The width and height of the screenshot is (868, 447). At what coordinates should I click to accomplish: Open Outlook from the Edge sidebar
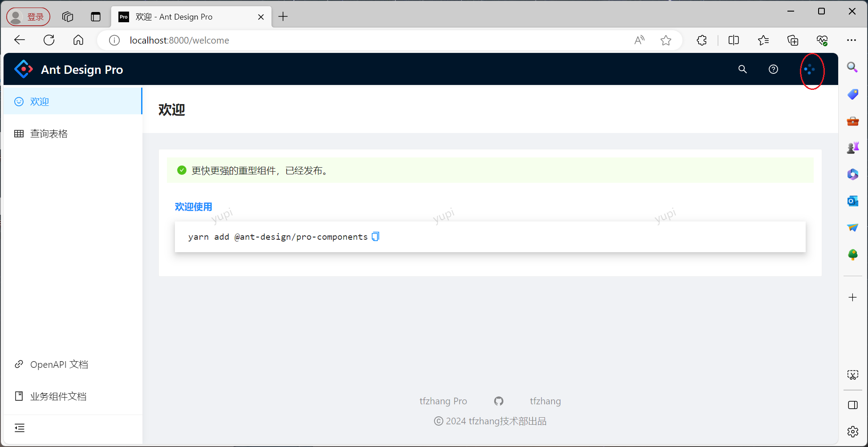pos(852,201)
